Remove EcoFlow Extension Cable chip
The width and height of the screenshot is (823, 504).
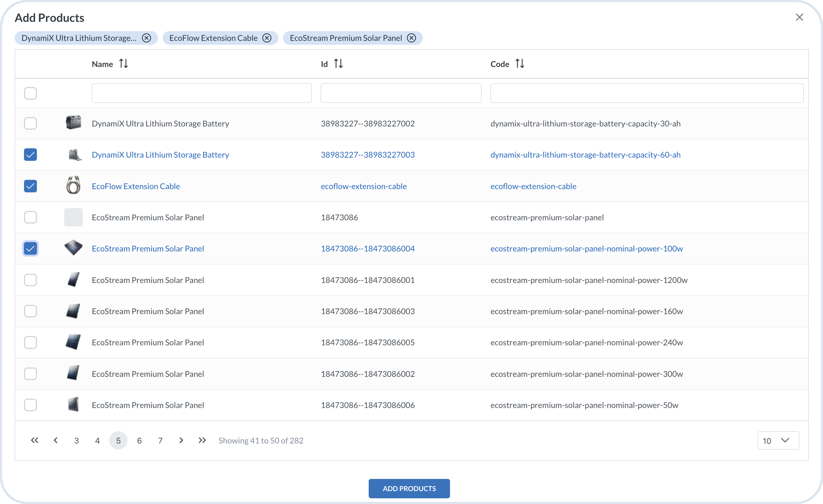coord(267,38)
